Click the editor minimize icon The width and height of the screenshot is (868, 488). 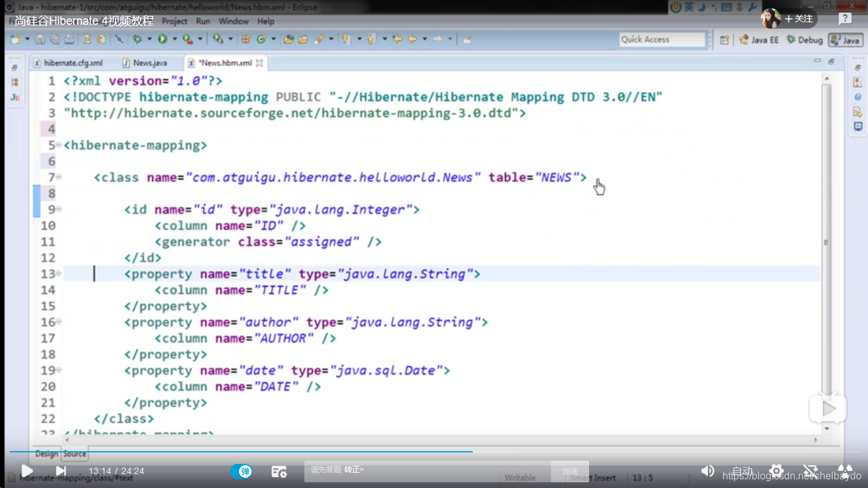click(817, 61)
